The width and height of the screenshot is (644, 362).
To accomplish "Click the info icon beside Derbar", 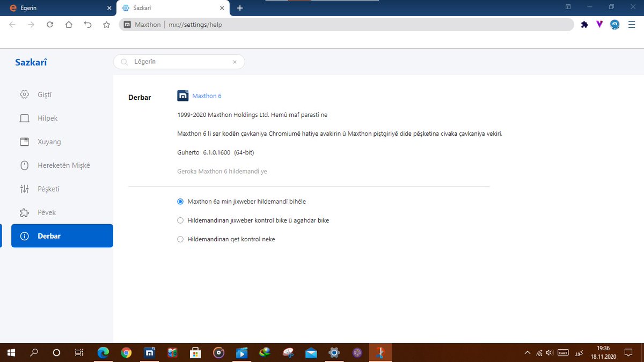I will click(x=24, y=236).
